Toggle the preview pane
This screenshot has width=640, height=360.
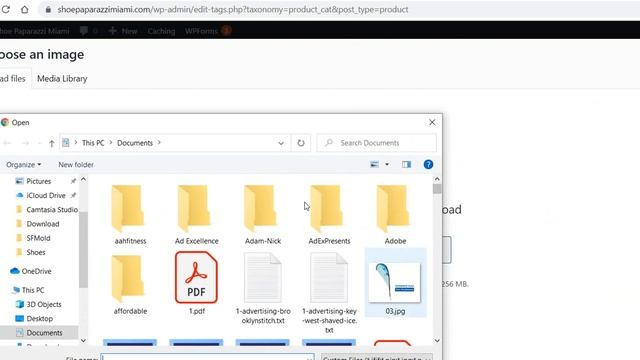click(x=406, y=164)
